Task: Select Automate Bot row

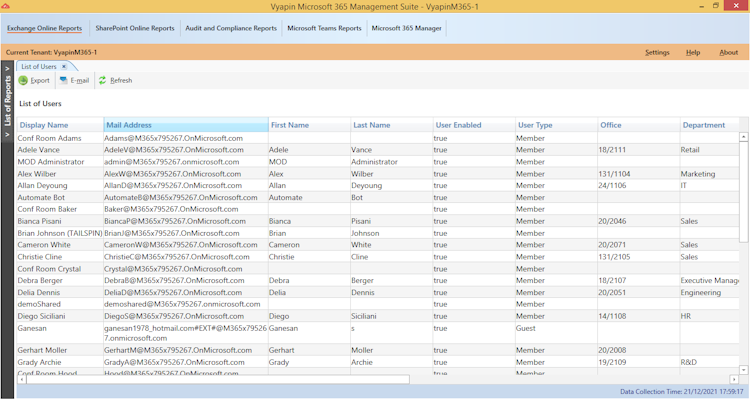Action: pyautogui.click(x=378, y=197)
